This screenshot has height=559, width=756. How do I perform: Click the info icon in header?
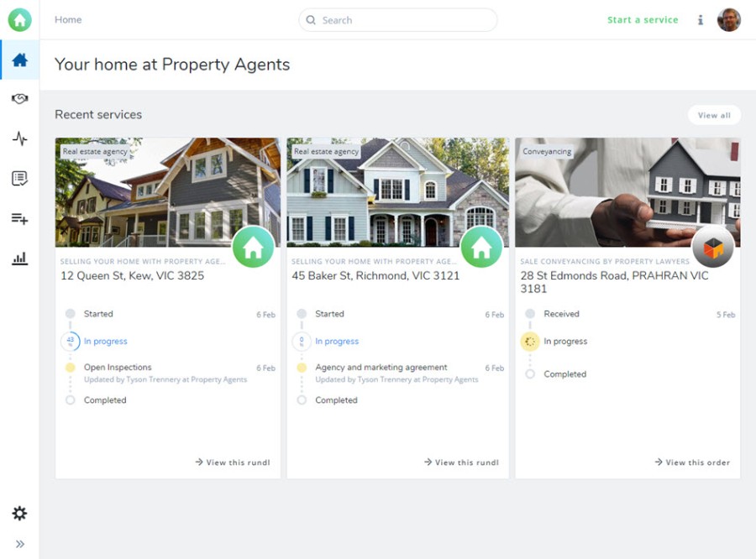[701, 20]
